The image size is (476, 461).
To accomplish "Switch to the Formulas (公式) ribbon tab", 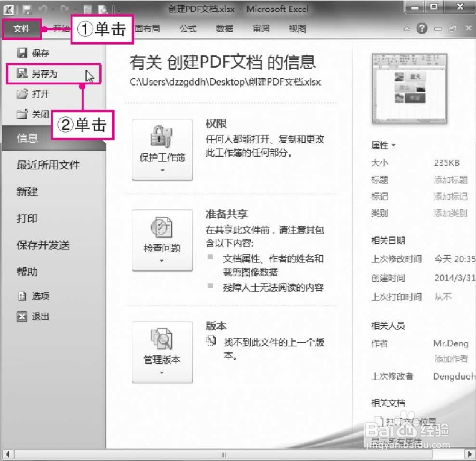I will click(188, 29).
